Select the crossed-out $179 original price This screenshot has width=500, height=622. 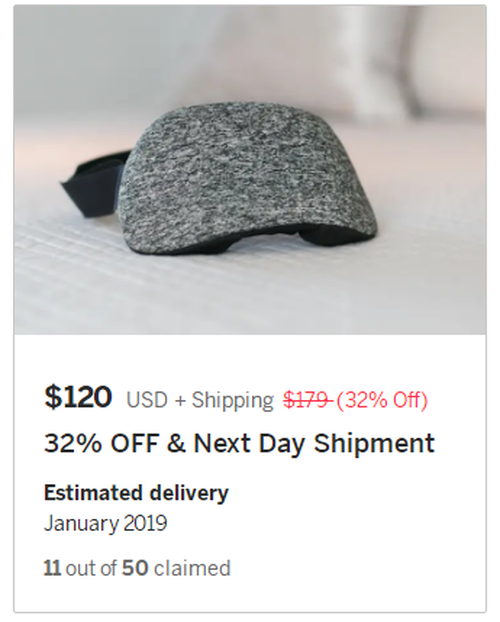[308, 400]
